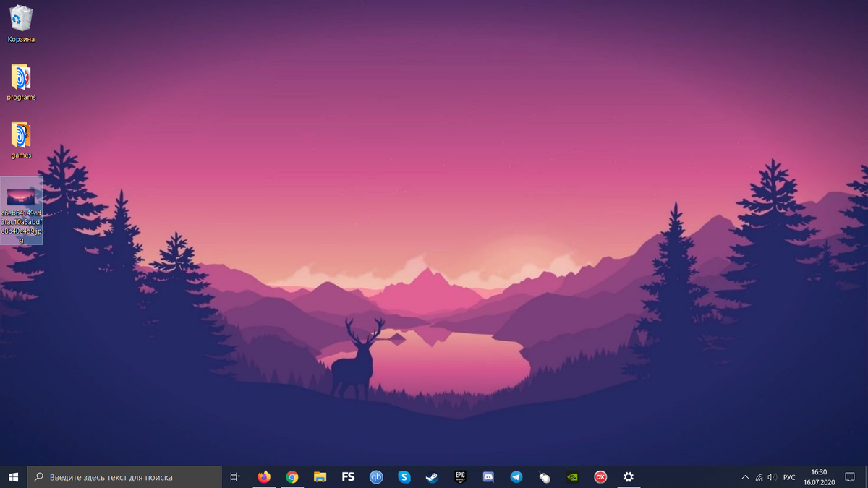Open Telegram from the taskbar
Image resolution: width=868 pixels, height=488 pixels.
[516, 477]
